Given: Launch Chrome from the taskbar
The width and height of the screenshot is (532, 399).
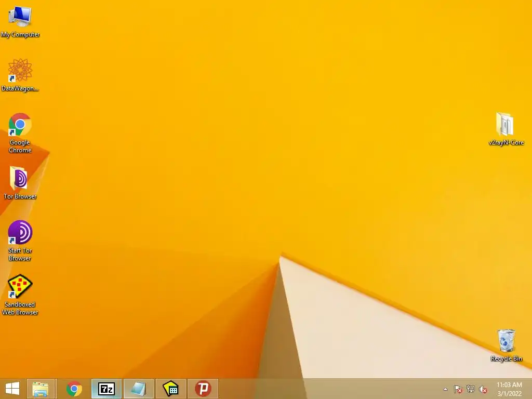Looking at the screenshot, I should [x=74, y=389].
